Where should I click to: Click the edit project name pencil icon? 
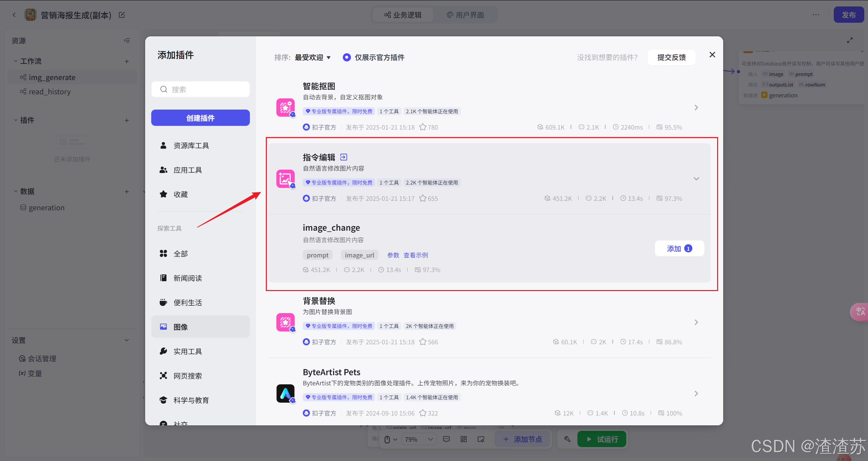pos(122,15)
